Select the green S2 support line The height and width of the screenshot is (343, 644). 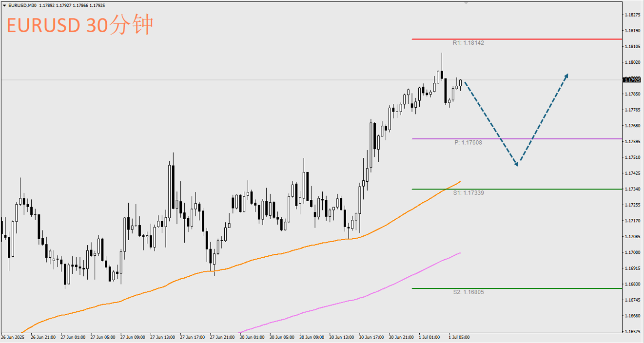536,288
